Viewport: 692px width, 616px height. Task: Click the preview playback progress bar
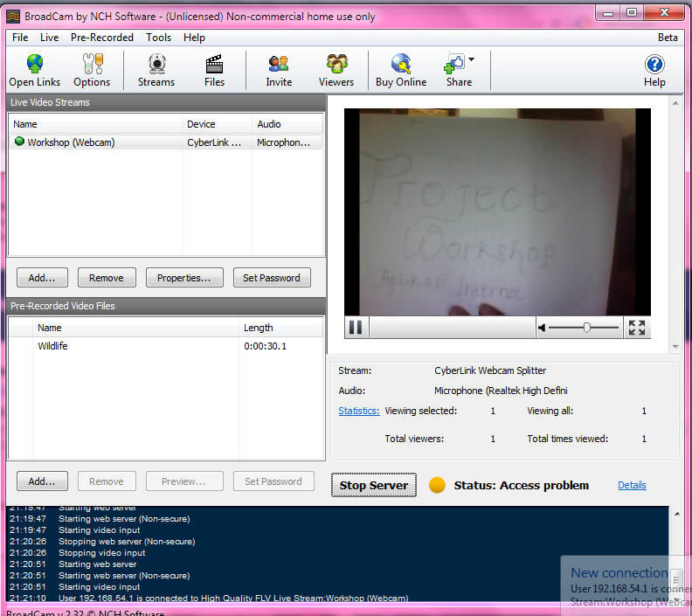(453, 328)
